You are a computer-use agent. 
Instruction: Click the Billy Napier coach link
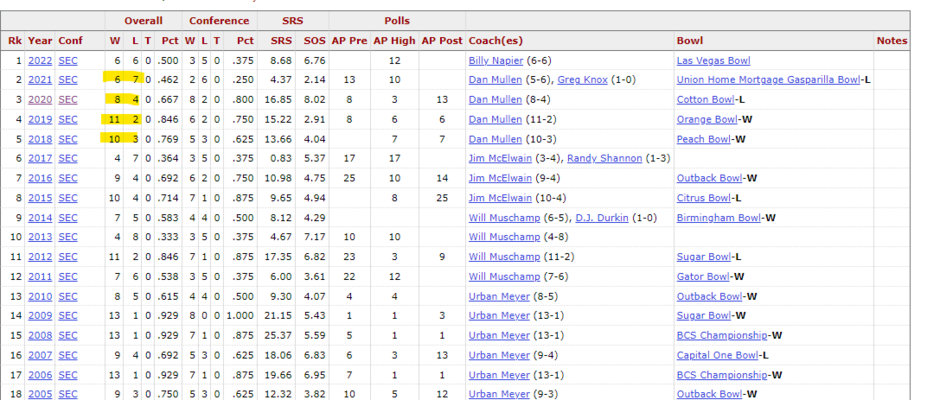(x=495, y=60)
